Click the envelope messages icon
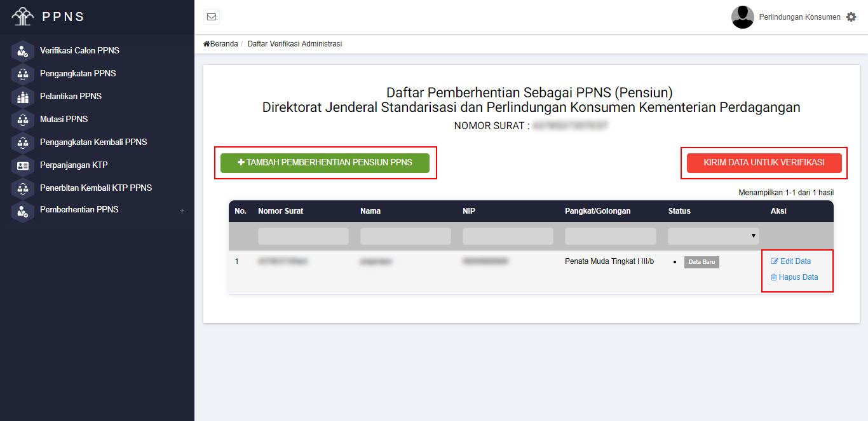Screen dimensions: 868x421 (x=212, y=17)
